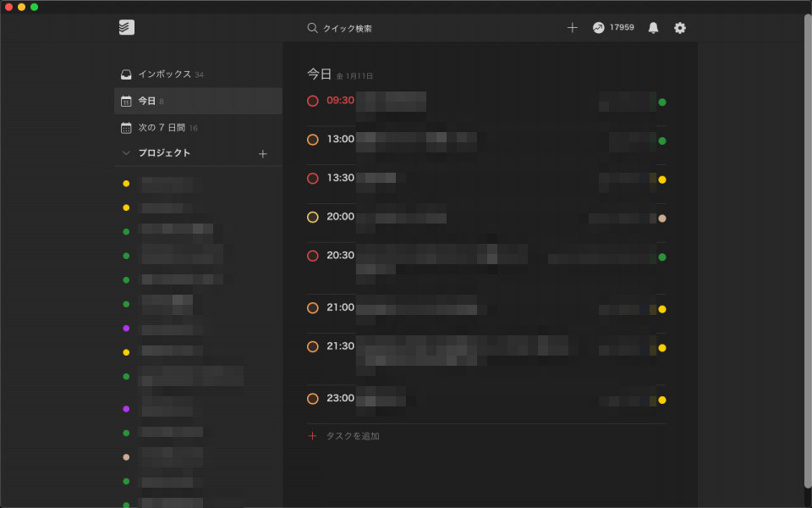Click the インボックス inbox tray icon
This screenshot has width=812, height=508.
(x=126, y=75)
